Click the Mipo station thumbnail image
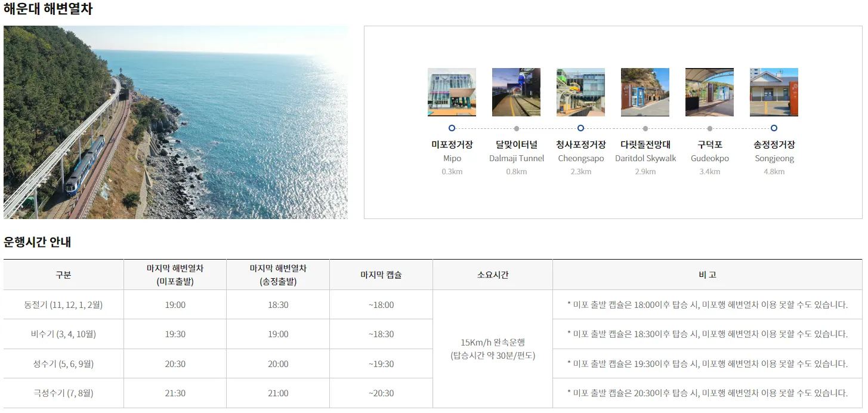This screenshot has width=868, height=413. [x=452, y=91]
